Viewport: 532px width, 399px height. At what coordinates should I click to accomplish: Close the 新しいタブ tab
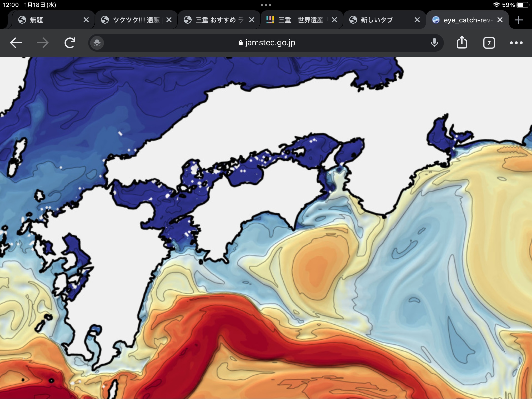[x=417, y=20]
